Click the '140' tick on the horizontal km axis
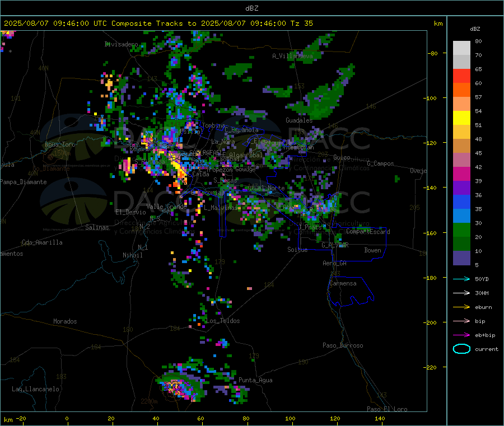This screenshot has width=504, height=426. tap(380, 418)
